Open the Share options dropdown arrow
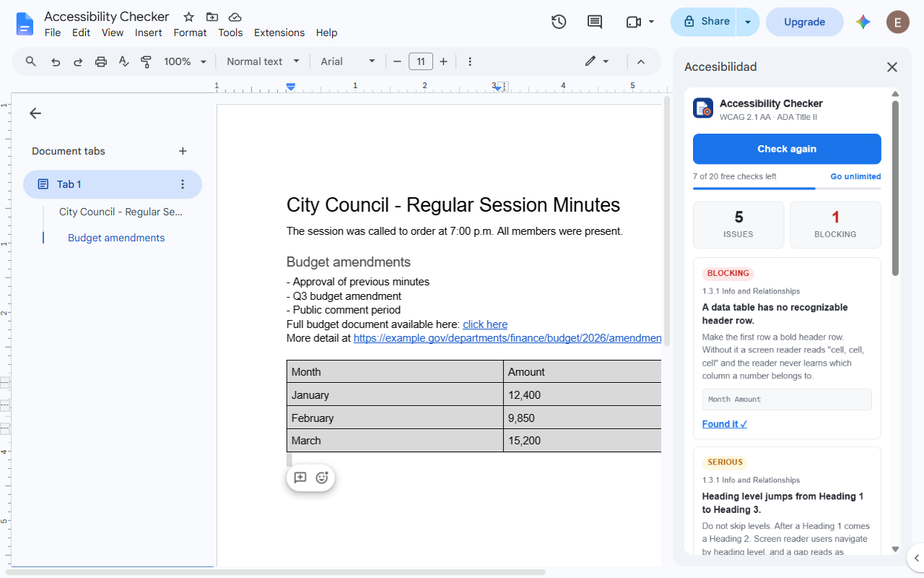This screenshot has height=578, width=924. (748, 22)
